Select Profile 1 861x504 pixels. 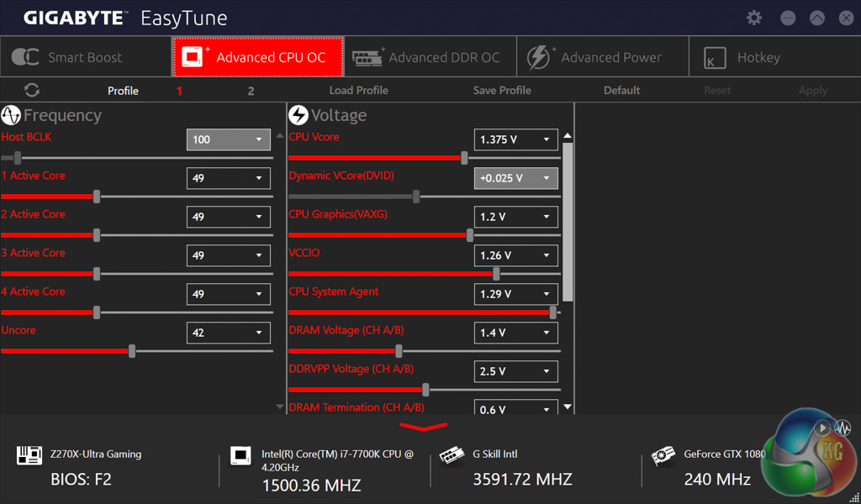coord(180,91)
